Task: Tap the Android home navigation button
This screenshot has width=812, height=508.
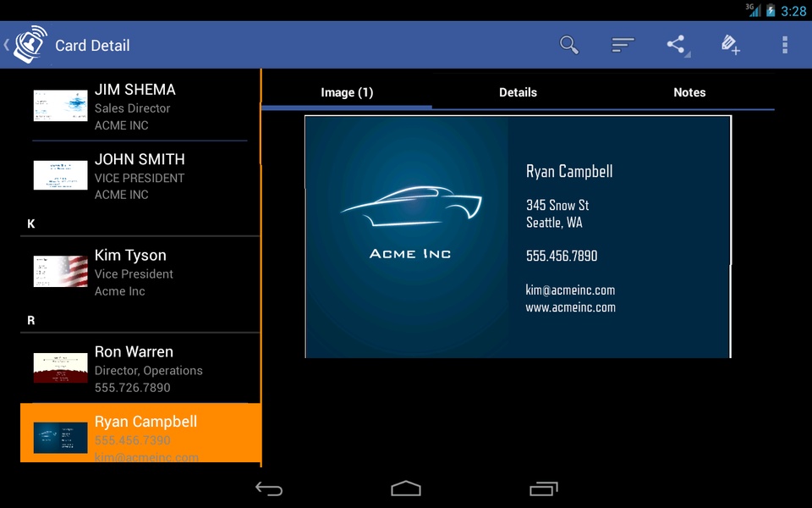Action: pyautogui.click(x=406, y=489)
